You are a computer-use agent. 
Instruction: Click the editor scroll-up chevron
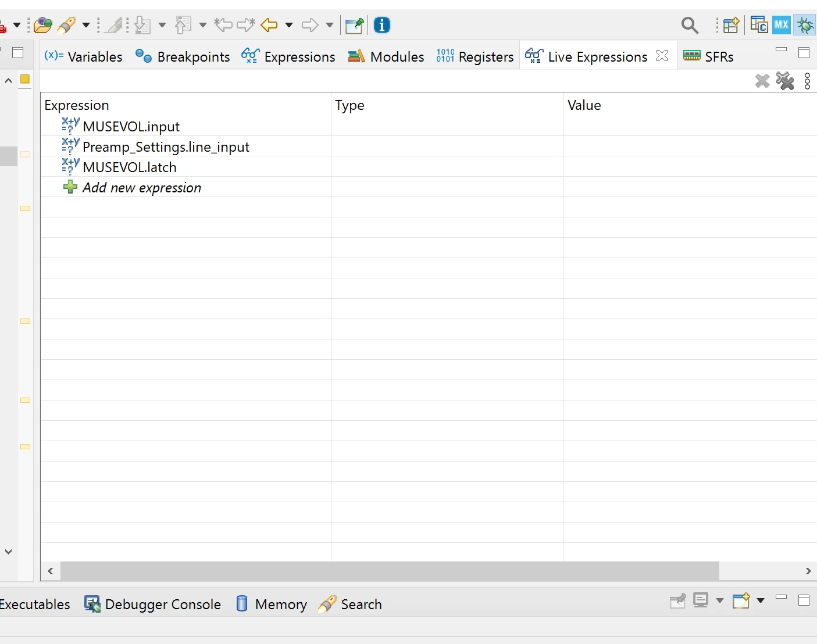pos(8,80)
